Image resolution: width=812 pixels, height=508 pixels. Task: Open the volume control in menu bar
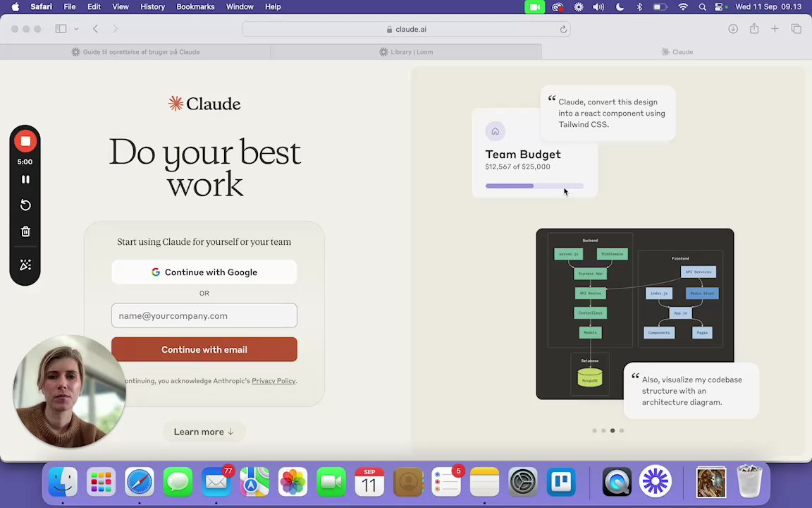pos(598,7)
